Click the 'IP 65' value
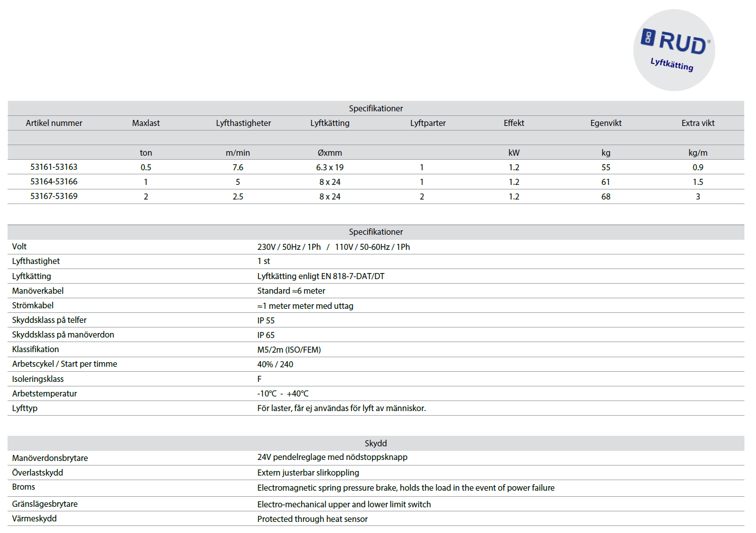 click(x=266, y=335)
